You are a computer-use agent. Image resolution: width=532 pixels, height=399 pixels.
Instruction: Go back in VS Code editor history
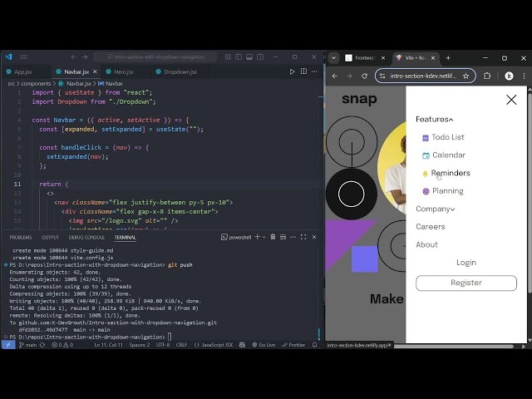click(74, 57)
